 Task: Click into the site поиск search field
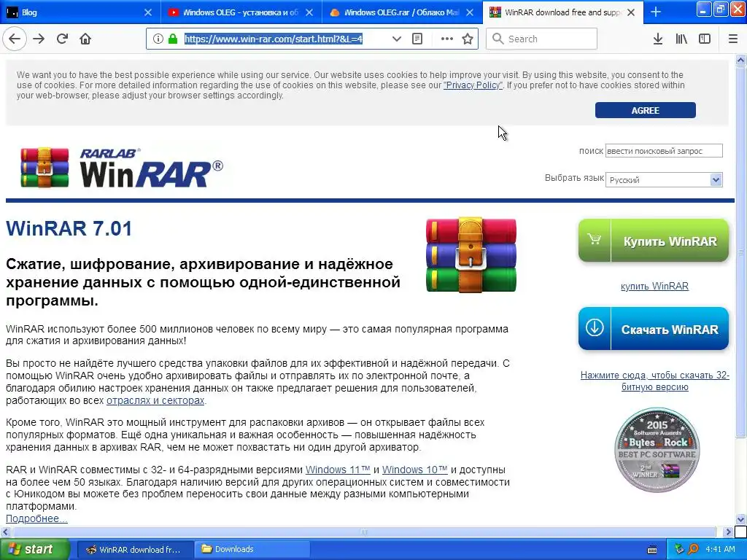[x=664, y=151]
